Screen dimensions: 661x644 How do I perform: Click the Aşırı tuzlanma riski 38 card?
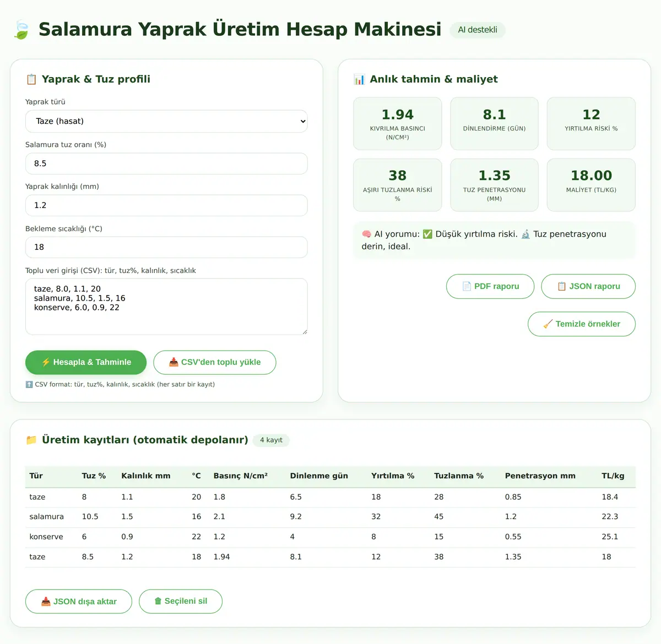[x=398, y=185]
